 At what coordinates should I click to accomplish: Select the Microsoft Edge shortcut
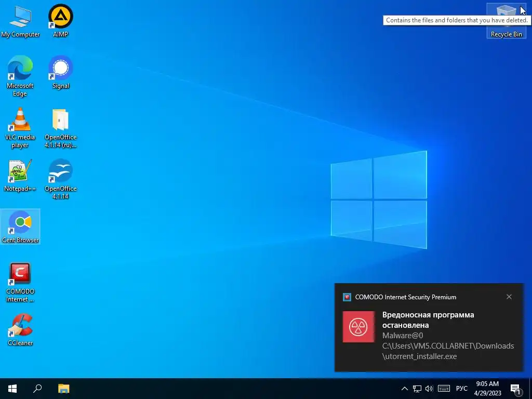tap(20, 76)
